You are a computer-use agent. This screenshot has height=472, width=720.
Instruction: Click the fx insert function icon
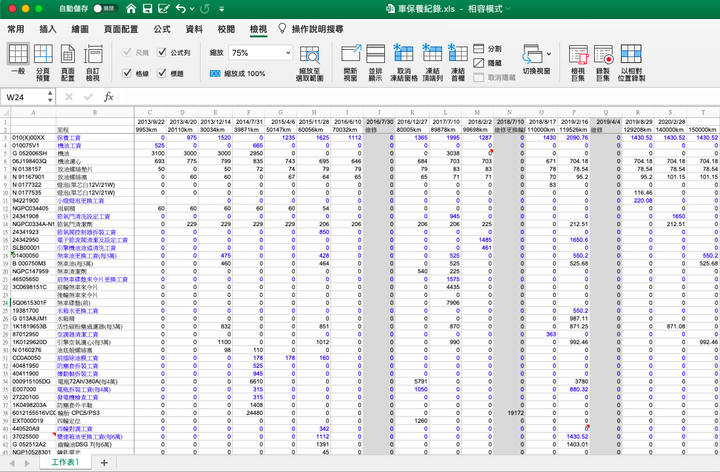tap(108, 97)
